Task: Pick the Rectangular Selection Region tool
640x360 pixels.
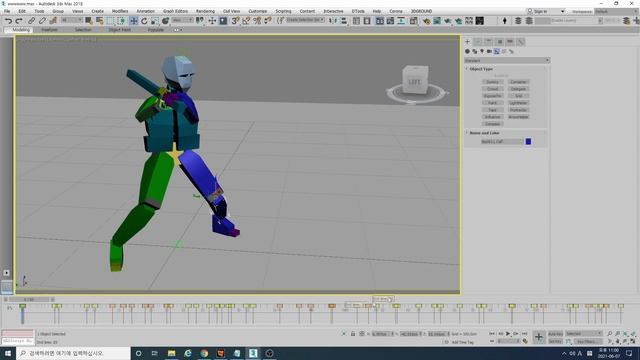Action: [111, 21]
